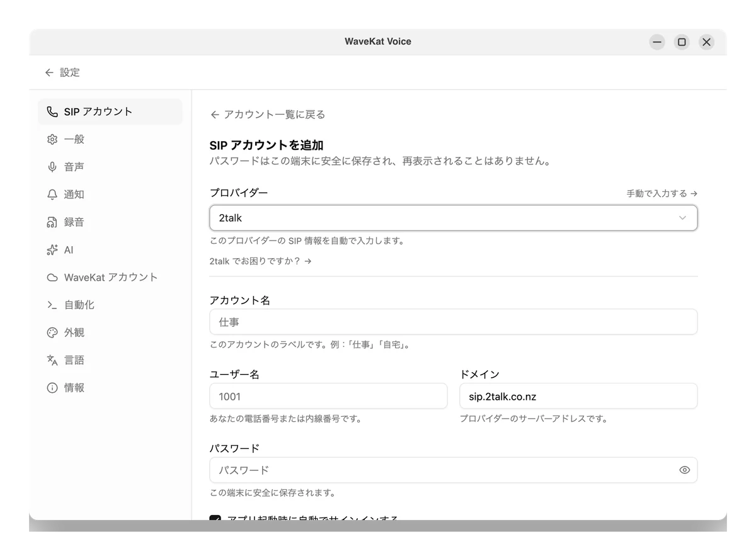This screenshot has width=756, height=549.
Task: Go back using the 設定 header text
Action: [x=70, y=72]
